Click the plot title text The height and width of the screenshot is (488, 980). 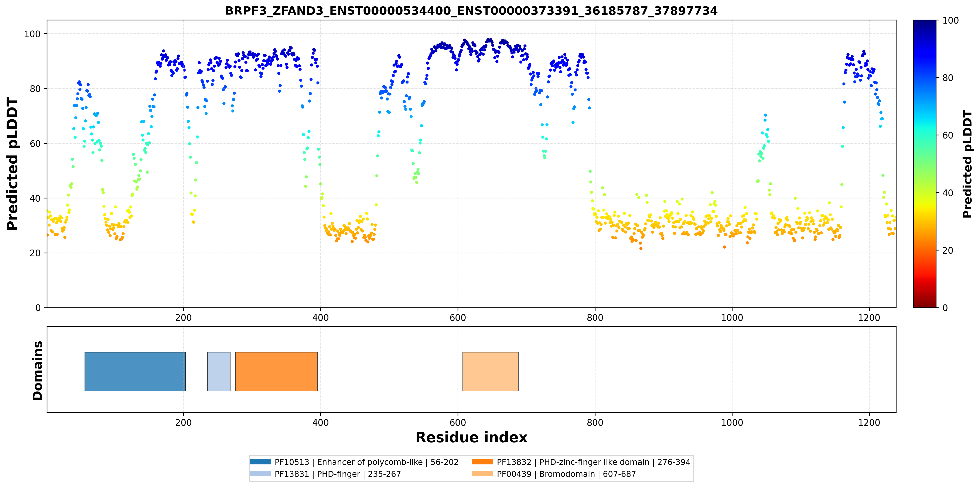pos(471,11)
